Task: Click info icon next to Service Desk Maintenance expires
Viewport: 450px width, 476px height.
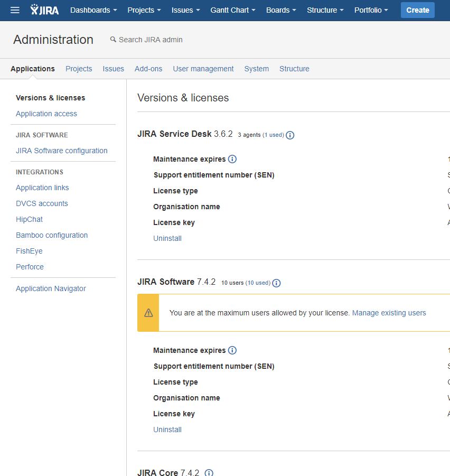Action: tap(232, 159)
